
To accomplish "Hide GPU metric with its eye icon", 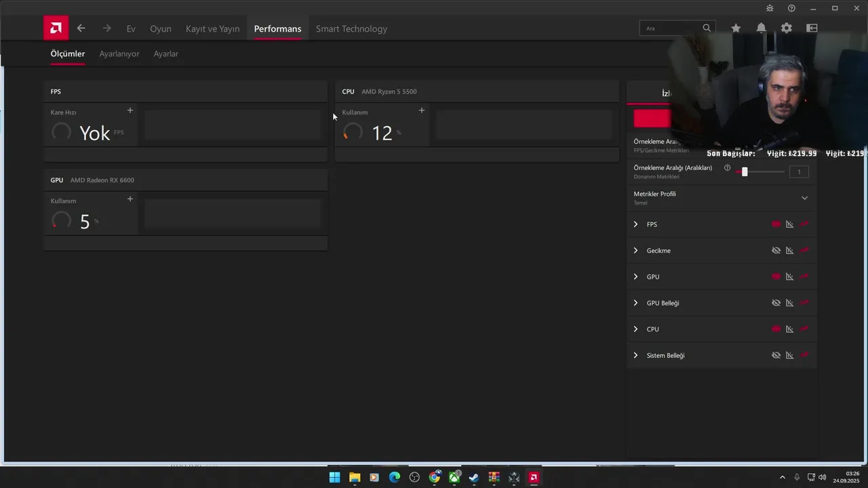I will click(776, 277).
